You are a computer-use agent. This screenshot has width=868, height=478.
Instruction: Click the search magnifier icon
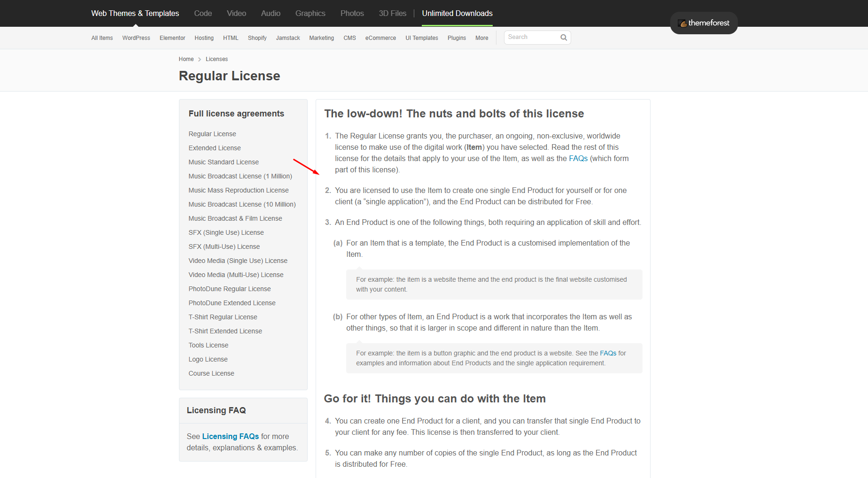pyautogui.click(x=564, y=38)
